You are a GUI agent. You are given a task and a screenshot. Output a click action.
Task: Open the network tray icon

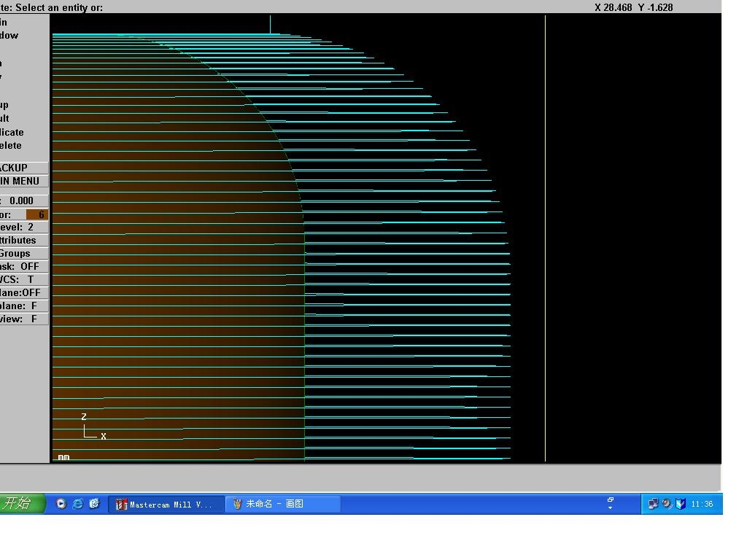pos(653,504)
